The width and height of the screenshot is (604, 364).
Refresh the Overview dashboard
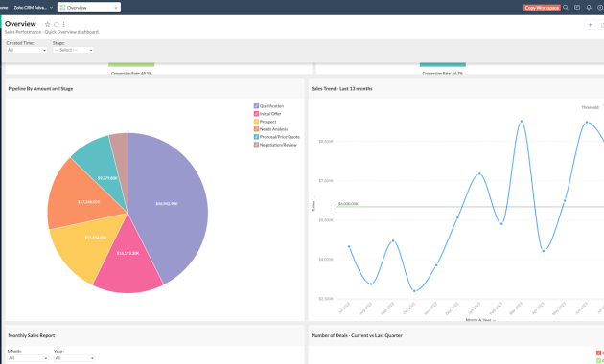[x=57, y=24]
